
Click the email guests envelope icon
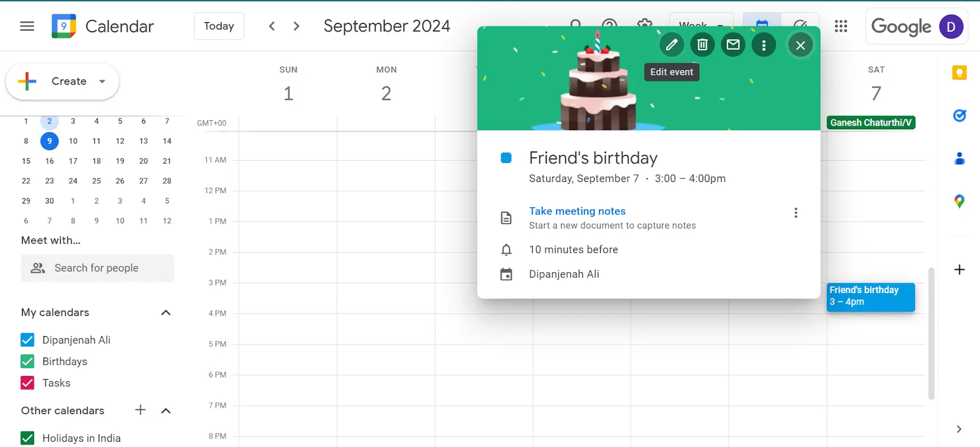[733, 45]
